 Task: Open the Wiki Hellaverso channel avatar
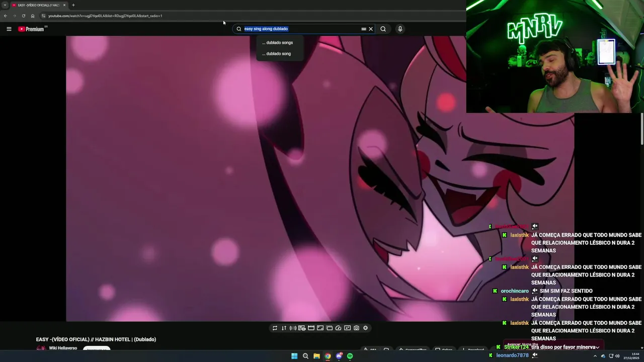(41, 348)
